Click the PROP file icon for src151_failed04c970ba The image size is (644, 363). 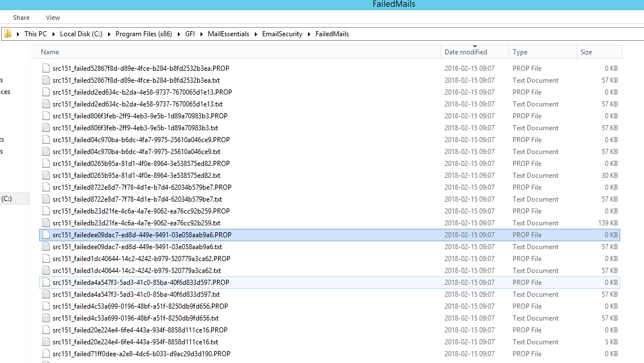tap(46, 139)
